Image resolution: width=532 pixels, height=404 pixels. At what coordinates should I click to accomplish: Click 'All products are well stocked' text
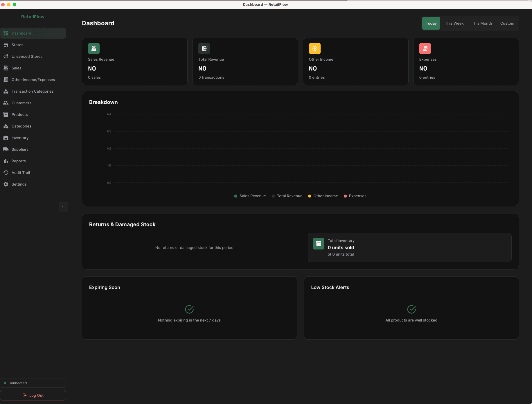click(411, 320)
